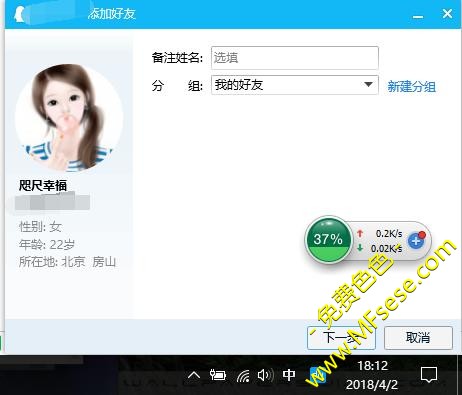This screenshot has width=462, height=395.
Task: Click the volume speaker tray icon
Action: click(265, 376)
